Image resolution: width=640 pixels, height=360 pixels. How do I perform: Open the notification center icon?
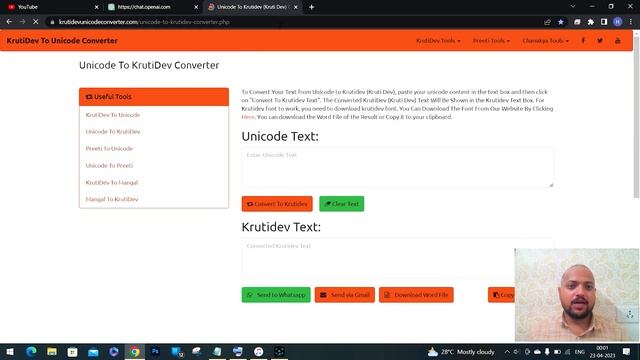(627, 351)
